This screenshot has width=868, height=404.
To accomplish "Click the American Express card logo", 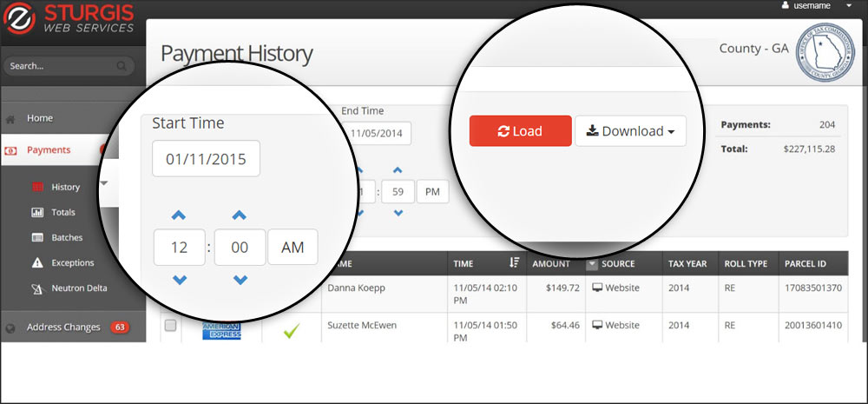I will point(221,331).
